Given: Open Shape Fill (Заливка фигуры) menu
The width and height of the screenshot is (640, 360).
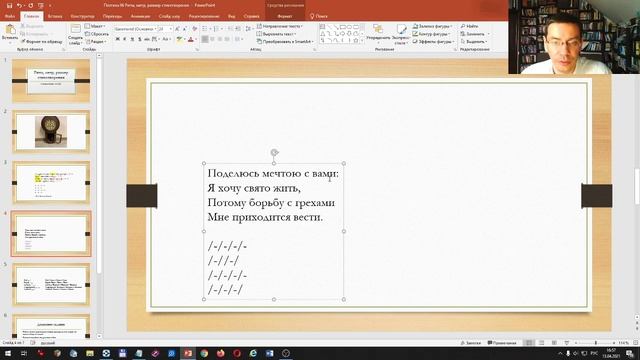Looking at the screenshot, I should click(432, 26).
